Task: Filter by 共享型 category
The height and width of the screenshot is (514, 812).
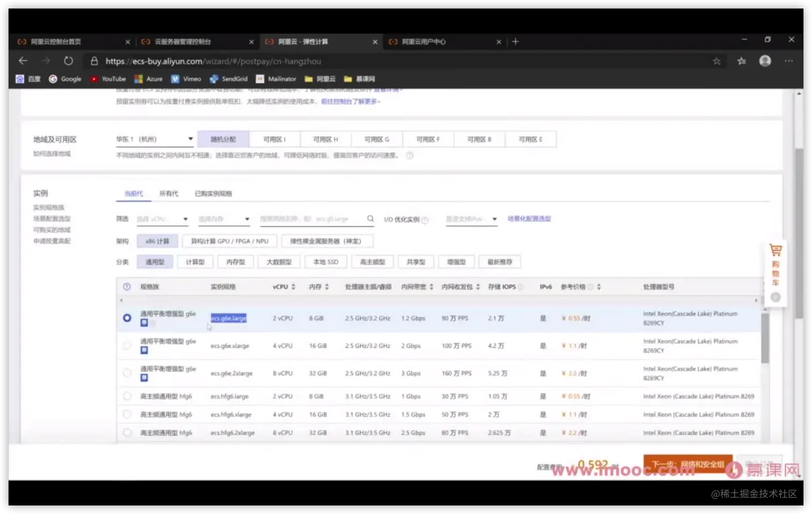Action: [x=416, y=262]
